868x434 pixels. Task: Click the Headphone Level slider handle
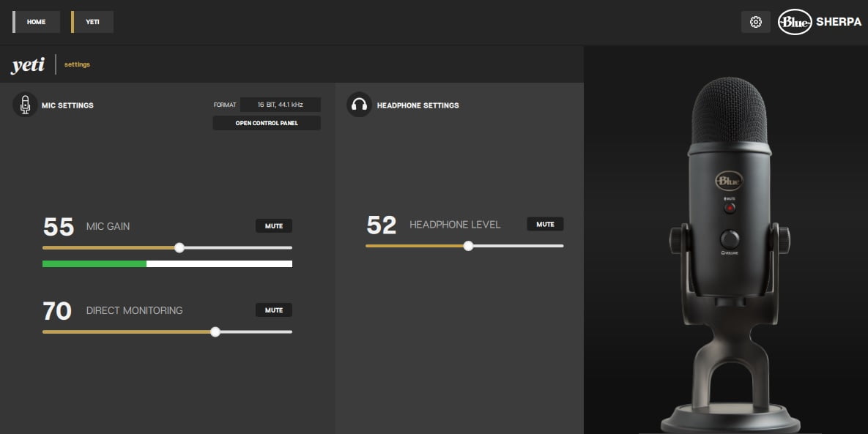point(468,246)
